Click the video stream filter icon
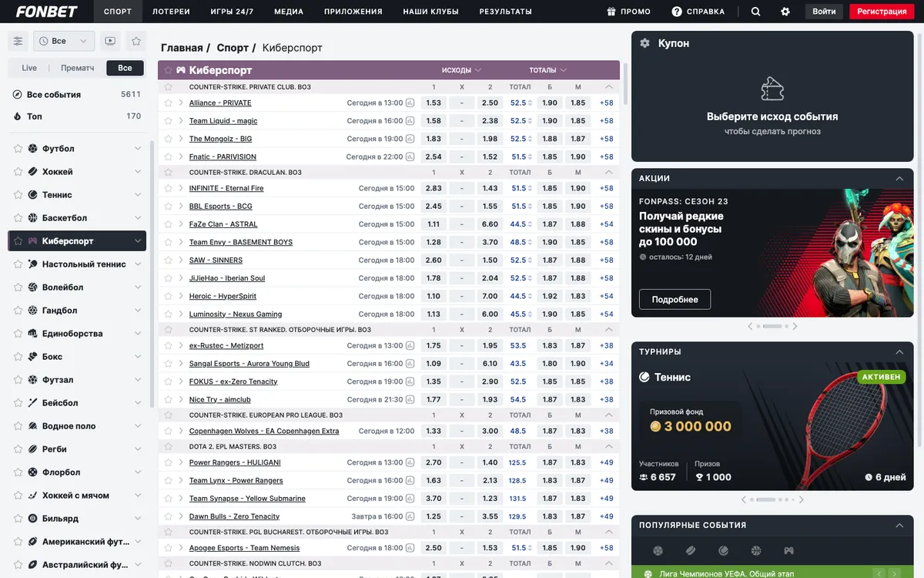This screenshot has width=924, height=578. coord(110,41)
